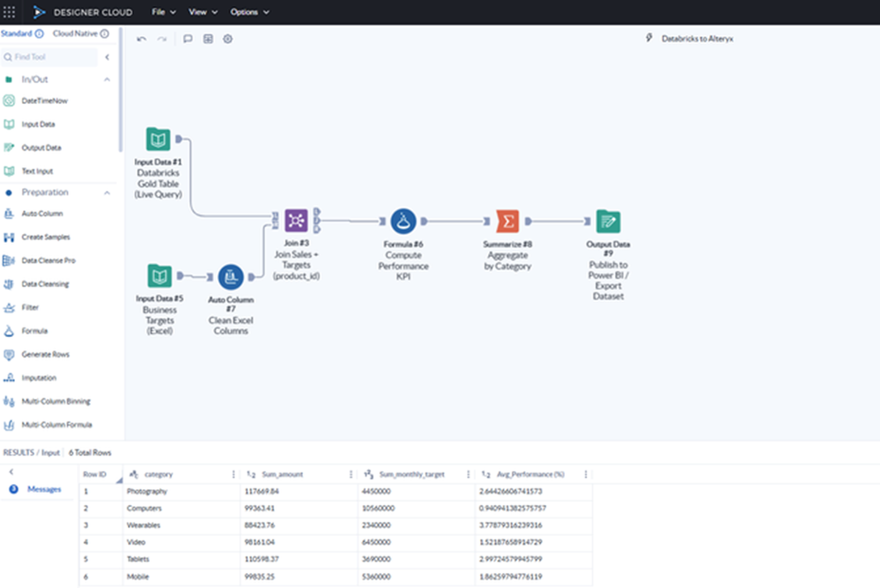Select the Formula #6 node

point(403,222)
